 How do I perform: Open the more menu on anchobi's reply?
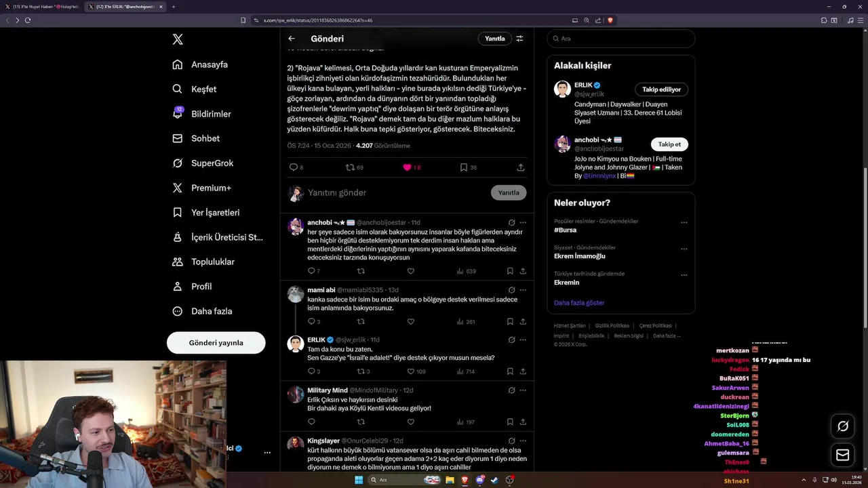click(x=523, y=222)
